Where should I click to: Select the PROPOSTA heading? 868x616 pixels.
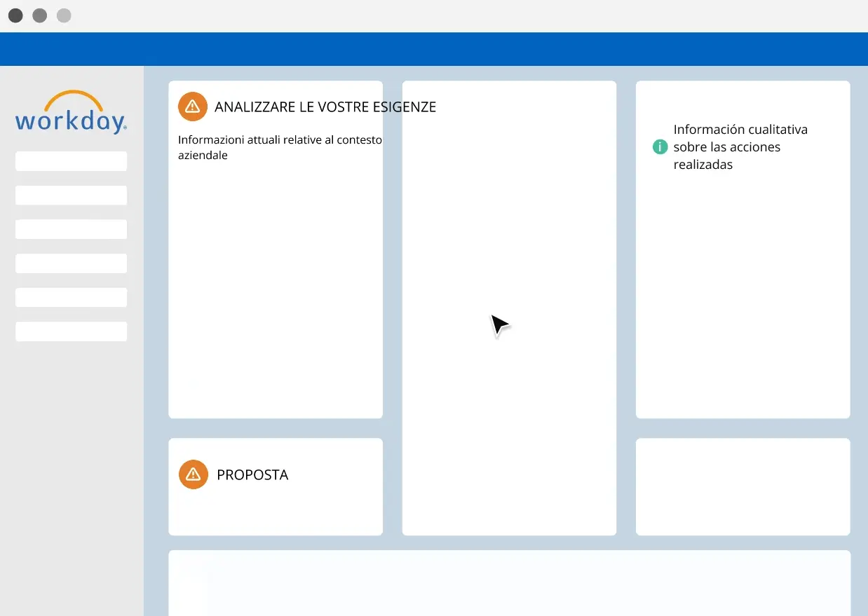(252, 475)
